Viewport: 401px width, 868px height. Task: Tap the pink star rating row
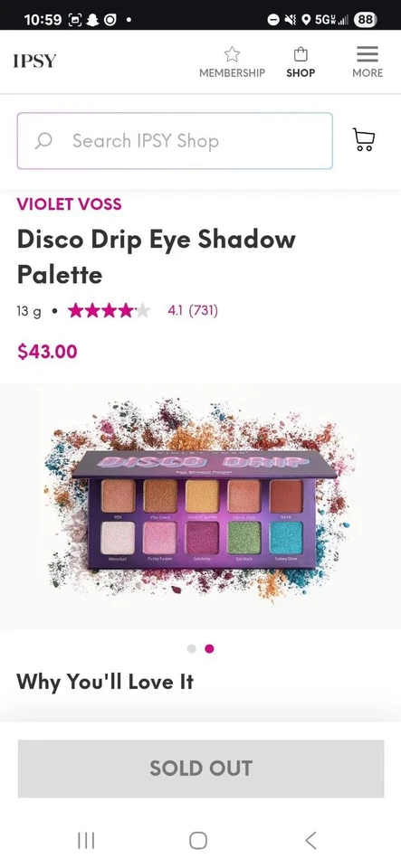pos(109,310)
